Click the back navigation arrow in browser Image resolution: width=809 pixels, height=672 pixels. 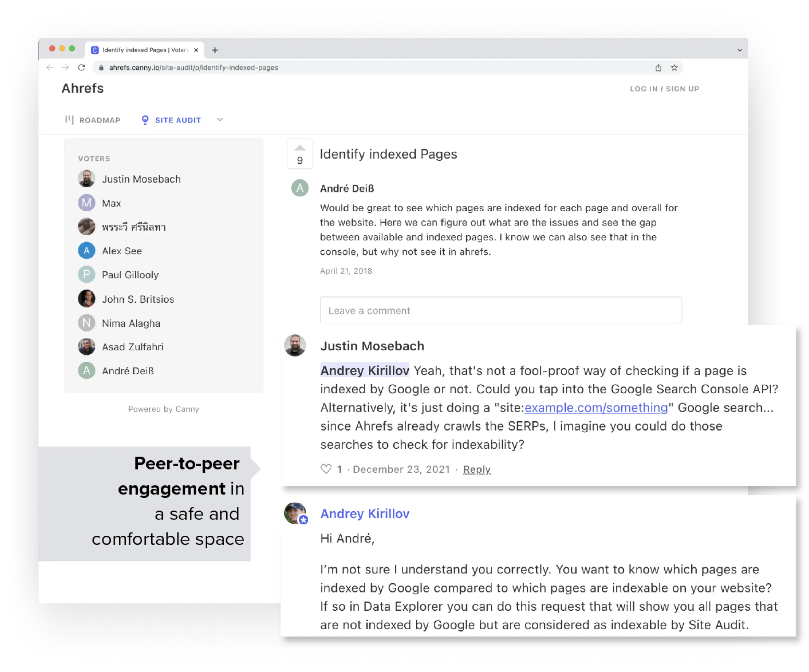pyautogui.click(x=53, y=67)
